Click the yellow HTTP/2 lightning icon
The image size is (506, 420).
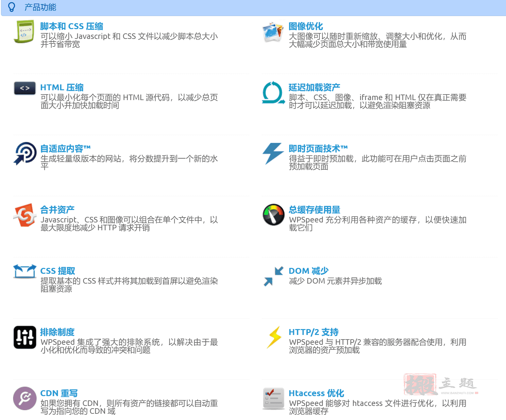[x=274, y=337]
